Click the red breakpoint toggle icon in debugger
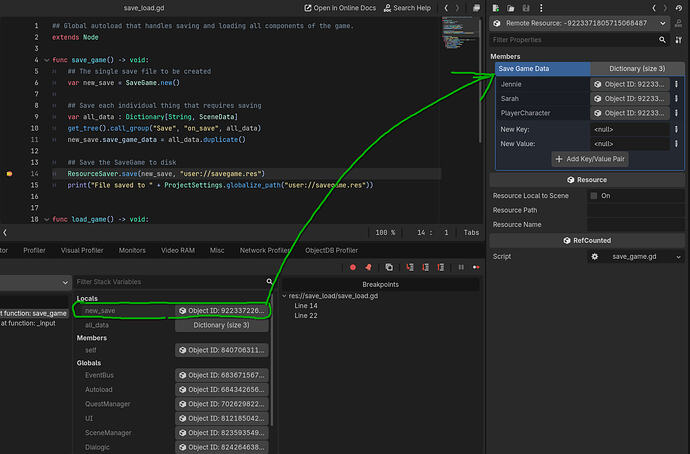690x454 pixels. click(353, 267)
